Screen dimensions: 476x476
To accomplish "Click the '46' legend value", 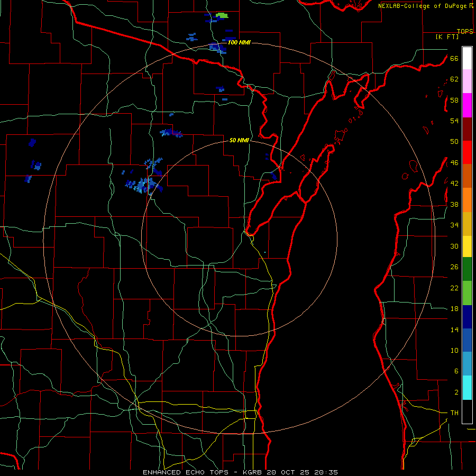I will 454,163.
